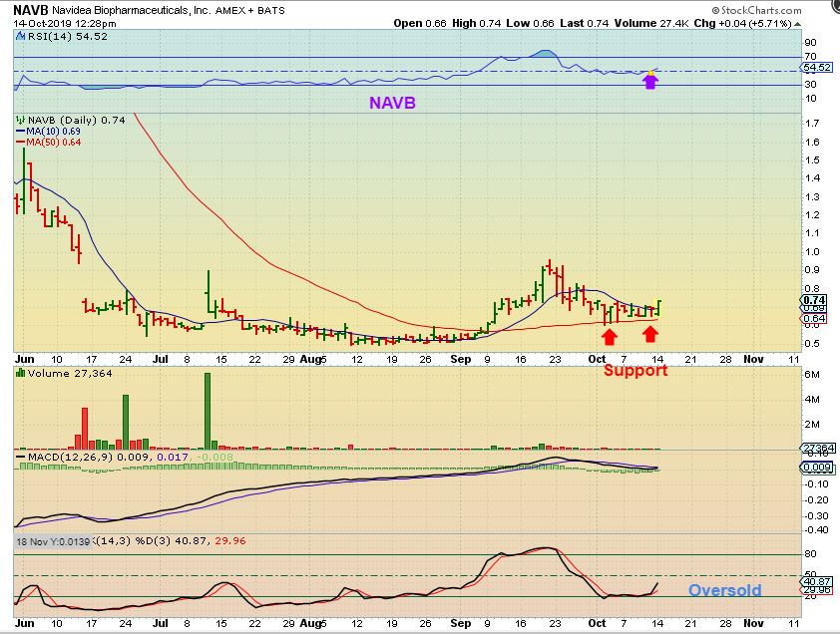Image resolution: width=840 pixels, height=634 pixels.
Task: Click the 18 Nov Y:0.0139 cursor readout box
Action: pos(53,542)
